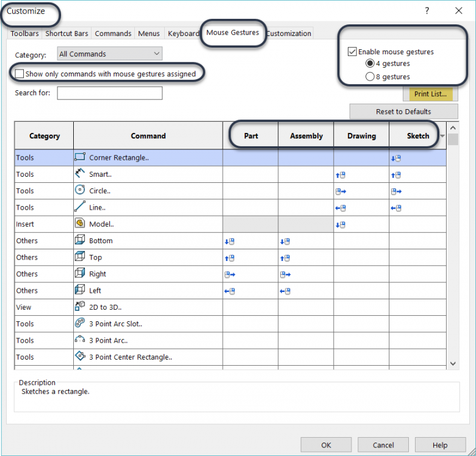Click the Top view cube icon
The width and height of the screenshot is (476, 456).
pos(80,257)
